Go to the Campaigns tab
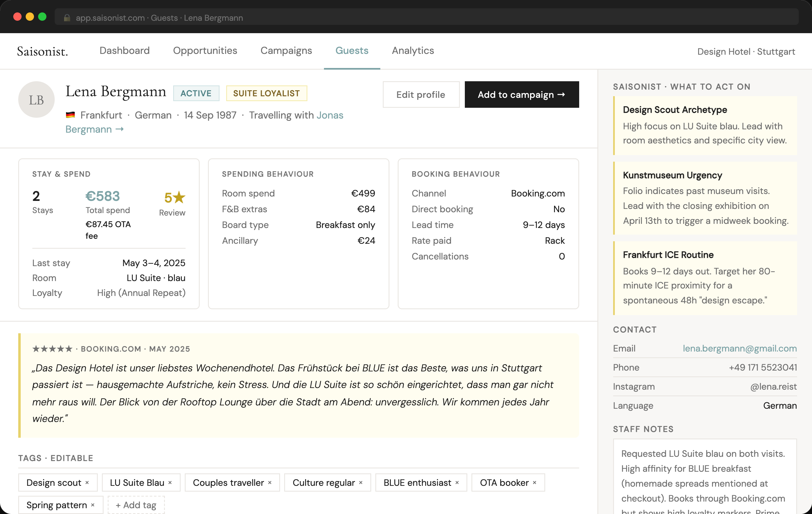 click(x=286, y=51)
